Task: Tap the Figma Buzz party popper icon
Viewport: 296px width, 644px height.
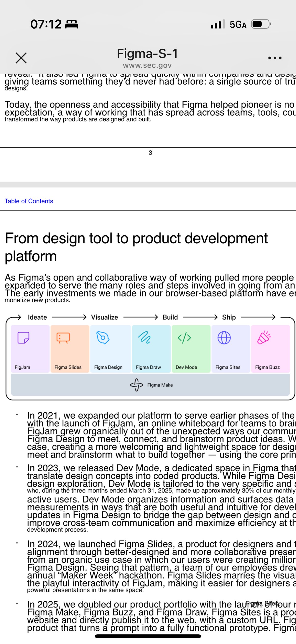Action: tap(264, 337)
